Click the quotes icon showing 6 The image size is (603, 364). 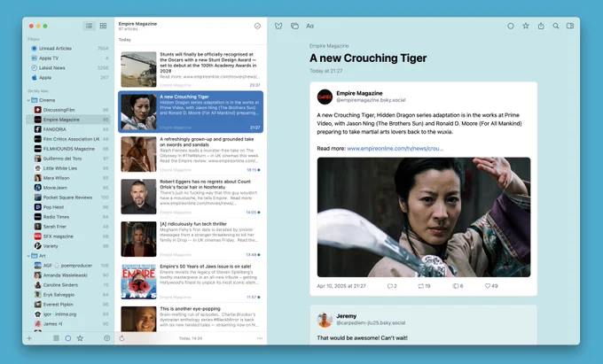(x=458, y=286)
